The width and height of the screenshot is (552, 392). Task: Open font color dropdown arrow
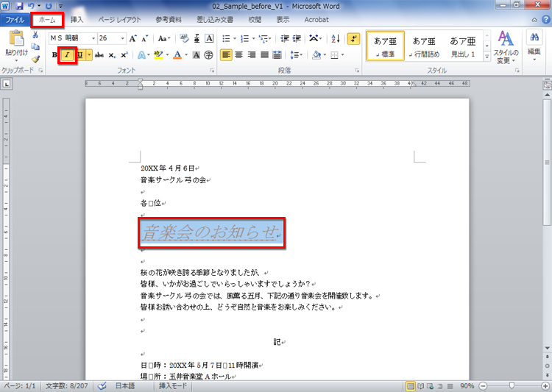[x=186, y=55]
